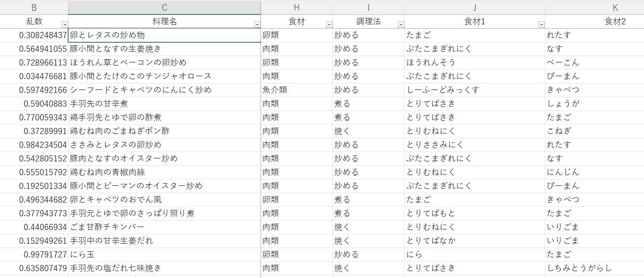Select the 乱数 header cell
This screenshot has width=644, height=278.
[x=34, y=22]
